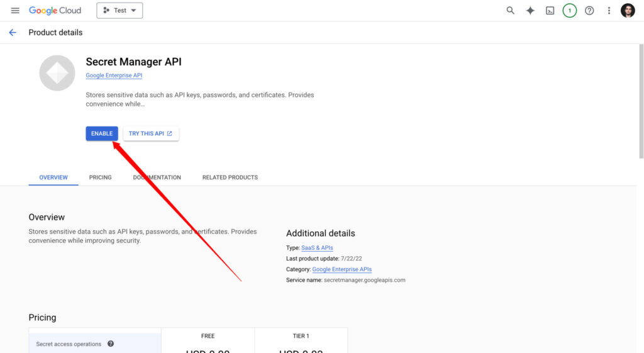Open the search magnifier icon

point(511,11)
